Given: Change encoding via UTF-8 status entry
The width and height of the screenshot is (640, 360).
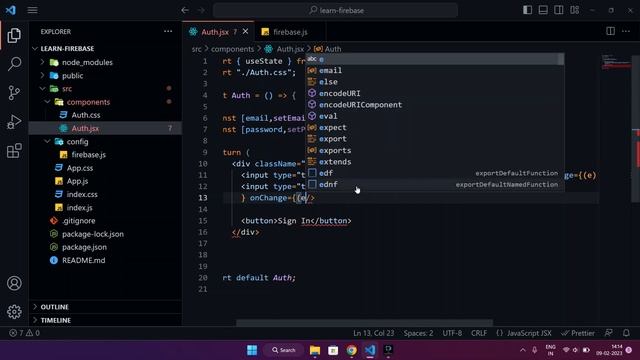Looking at the screenshot, I should (452, 333).
